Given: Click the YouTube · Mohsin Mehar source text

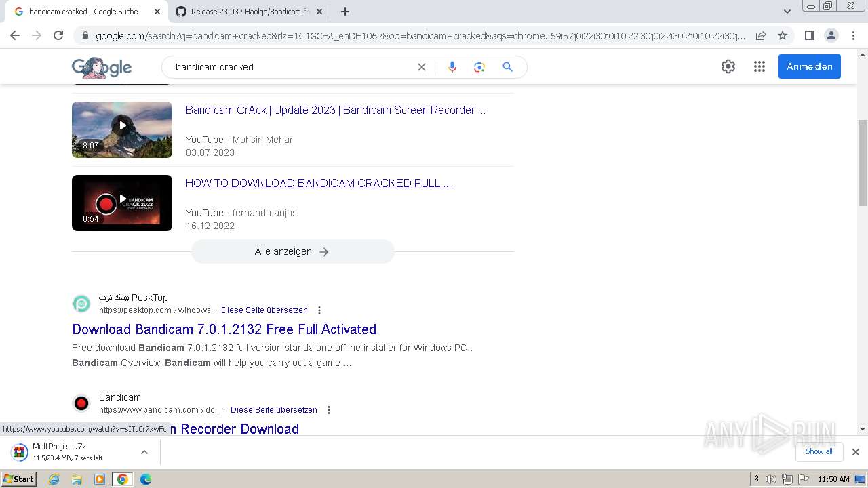Looking at the screenshot, I should click(239, 140).
